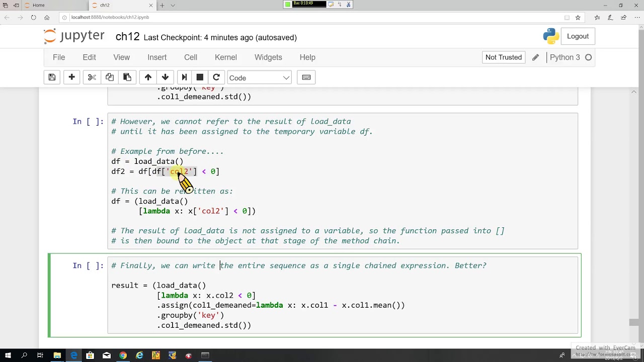This screenshot has height=362, width=644.
Task: Cut selected cells with scissors icon
Action: coord(92,77)
